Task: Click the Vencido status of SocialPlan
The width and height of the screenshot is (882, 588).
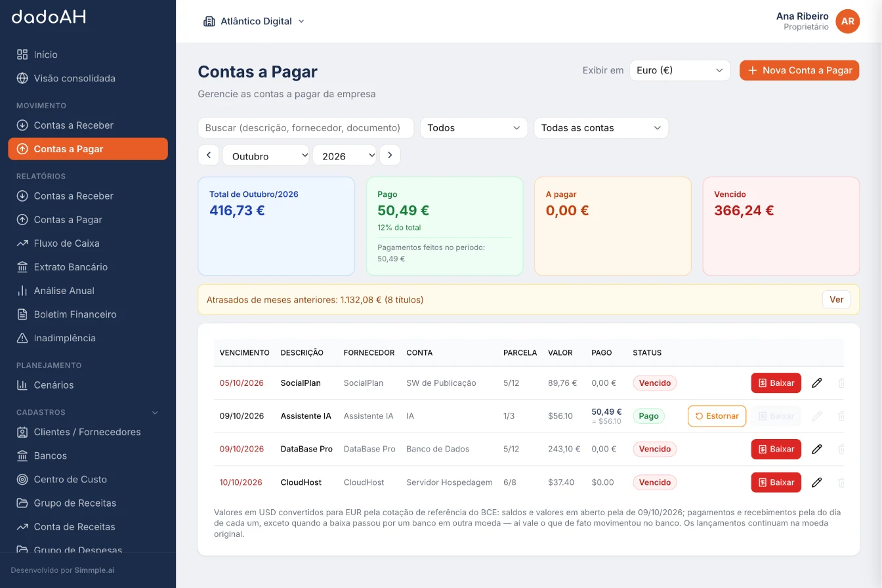Action: click(654, 383)
